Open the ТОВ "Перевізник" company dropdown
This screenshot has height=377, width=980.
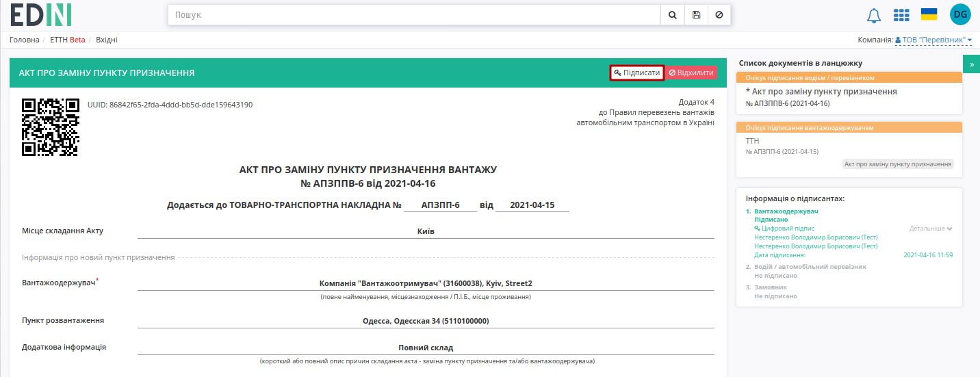click(x=933, y=40)
